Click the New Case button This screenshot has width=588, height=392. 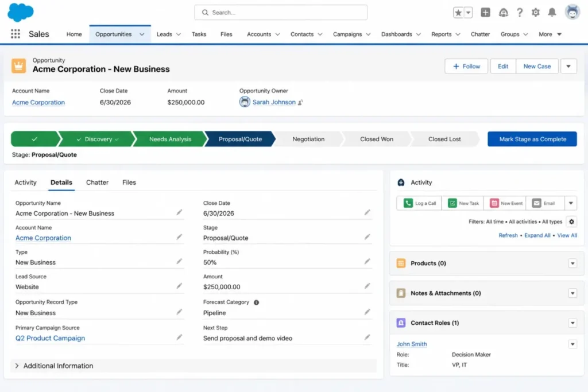(537, 67)
